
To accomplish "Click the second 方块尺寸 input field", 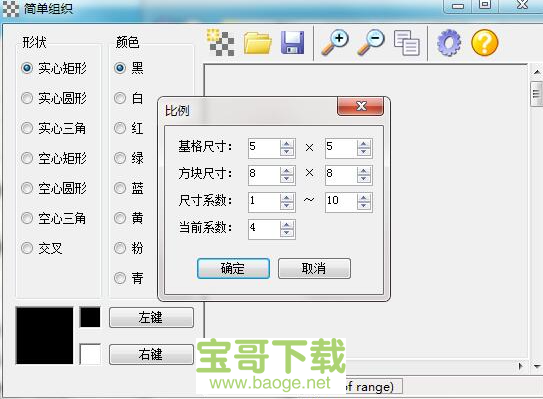I will click(341, 175).
